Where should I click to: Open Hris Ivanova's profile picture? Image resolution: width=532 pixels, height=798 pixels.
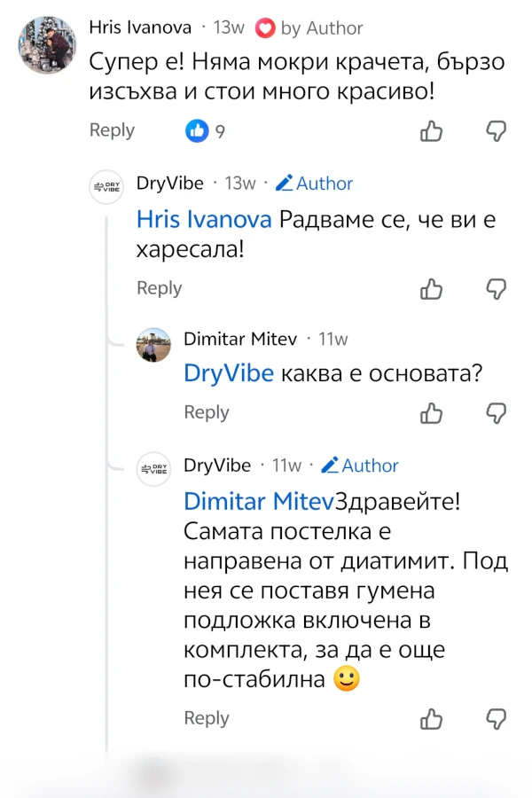pos(47,43)
